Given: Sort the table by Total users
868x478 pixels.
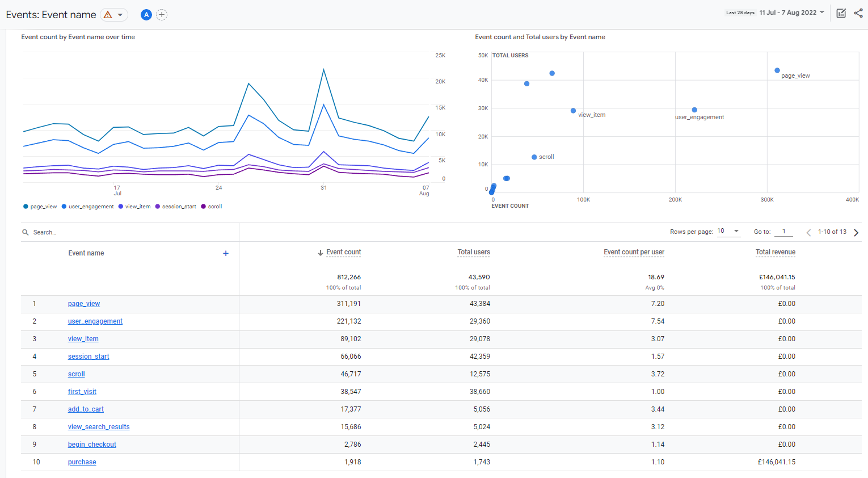Looking at the screenshot, I should 474,252.
